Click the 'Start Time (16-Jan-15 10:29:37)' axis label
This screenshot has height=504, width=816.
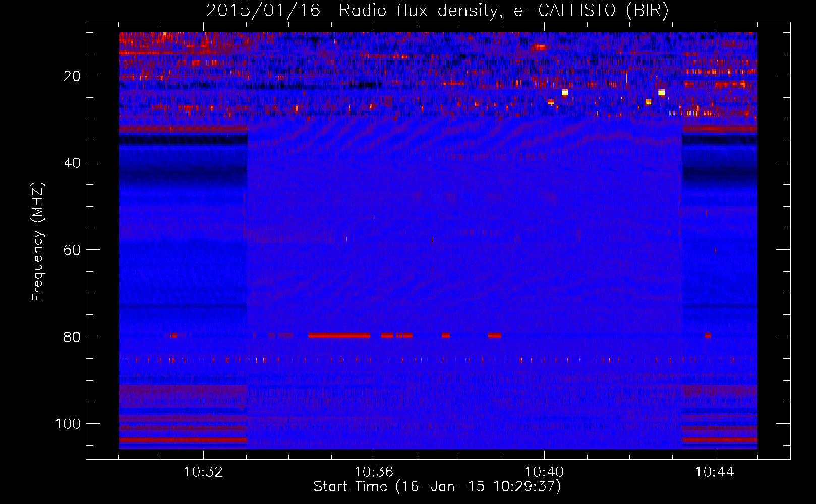click(x=437, y=487)
